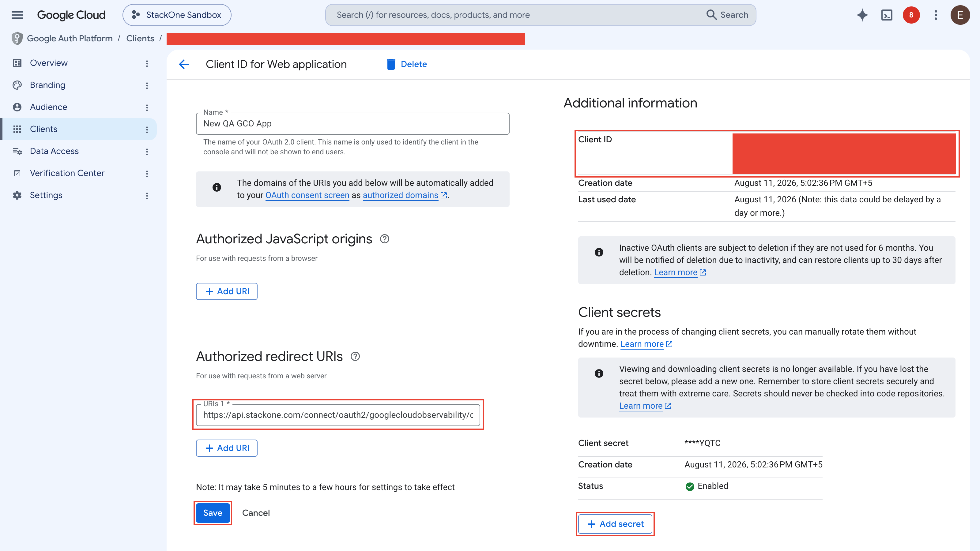Image resolution: width=980 pixels, height=551 pixels.
Task: Open more options for Data Access
Action: (147, 152)
